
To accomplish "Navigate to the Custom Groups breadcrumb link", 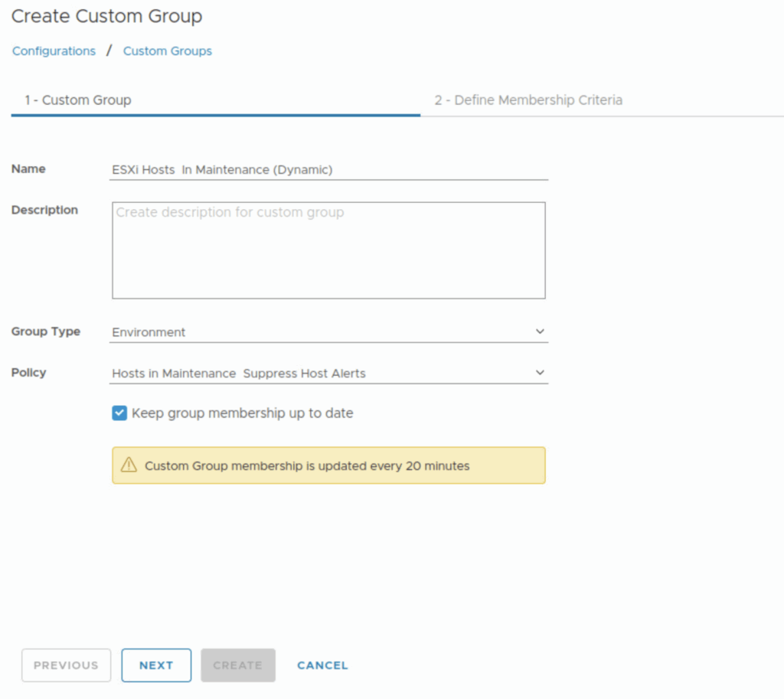I will (x=168, y=51).
